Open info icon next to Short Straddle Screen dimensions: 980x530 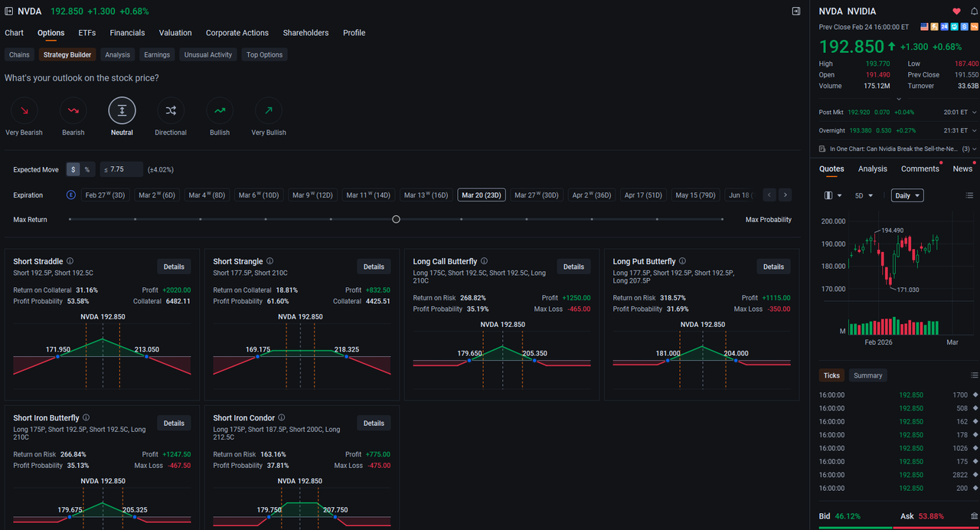coord(70,261)
